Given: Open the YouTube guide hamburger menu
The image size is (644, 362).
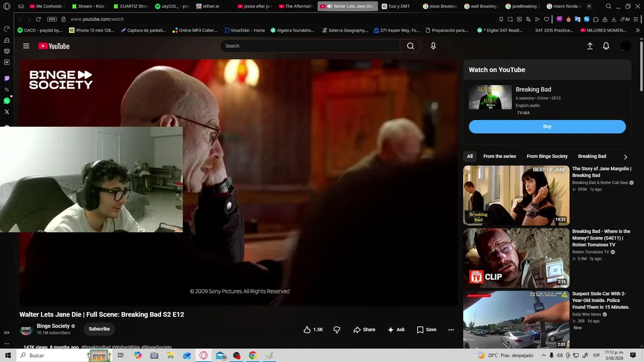Looking at the screenshot, I should coord(26,46).
